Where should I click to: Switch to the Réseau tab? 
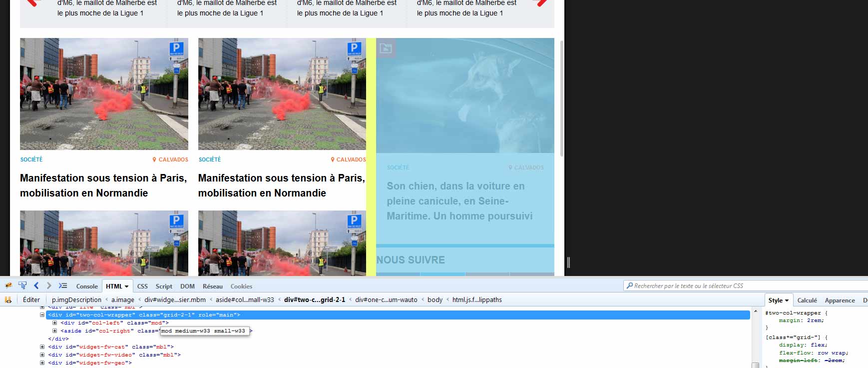coord(213,286)
